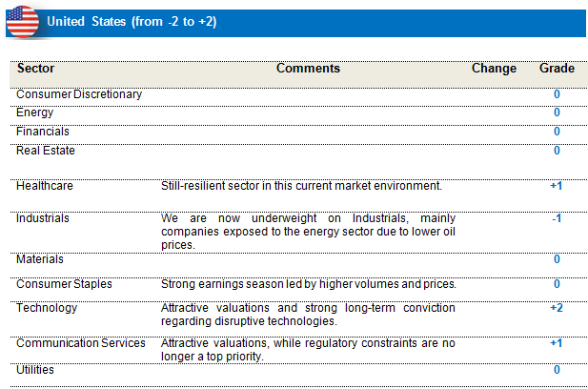
Task: Click the +2 grade for Technology
Action: coord(557,309)
